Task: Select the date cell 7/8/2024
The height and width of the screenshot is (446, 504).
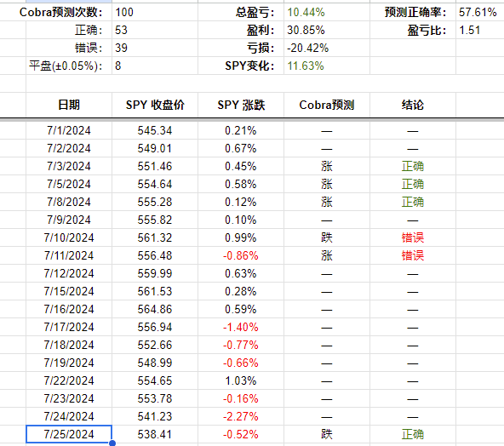Action: tap(69, 202)
